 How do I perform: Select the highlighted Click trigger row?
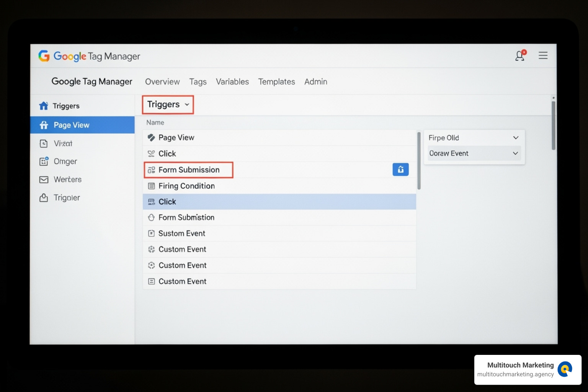click(x=279, y=202)
